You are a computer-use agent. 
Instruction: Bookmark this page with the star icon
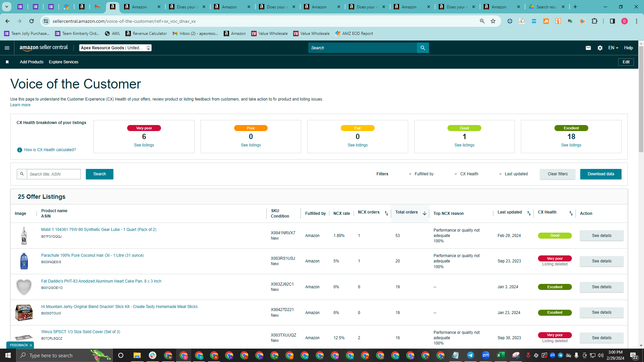pyautogui.click(x=493, y=21)
